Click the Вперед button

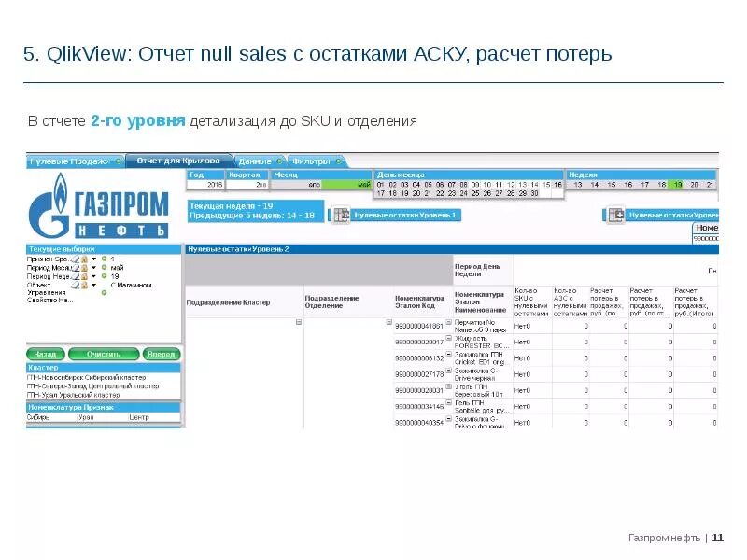pyautogui.click(x=161, y=355)
